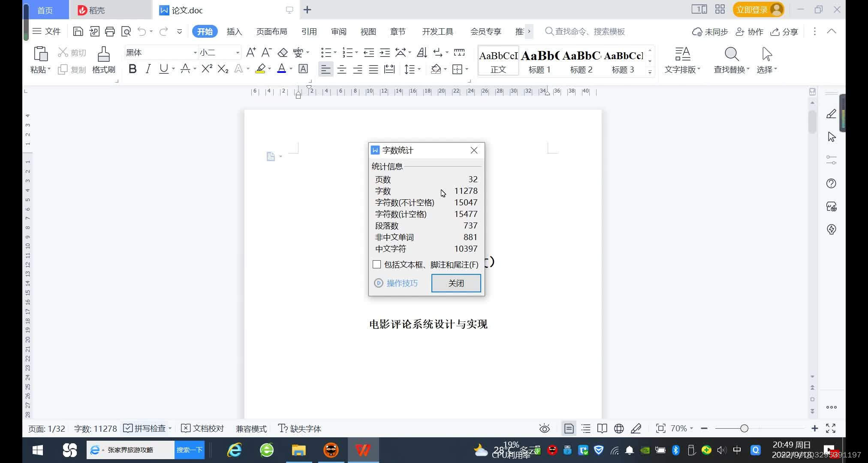The image size is (868, 463).
Task: Expand the numbered list dropdown
Action: [x=357, y=53]
